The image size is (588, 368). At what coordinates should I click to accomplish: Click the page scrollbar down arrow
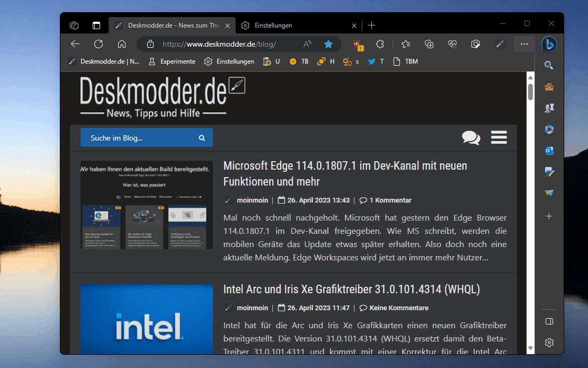[x=530, y=348]
